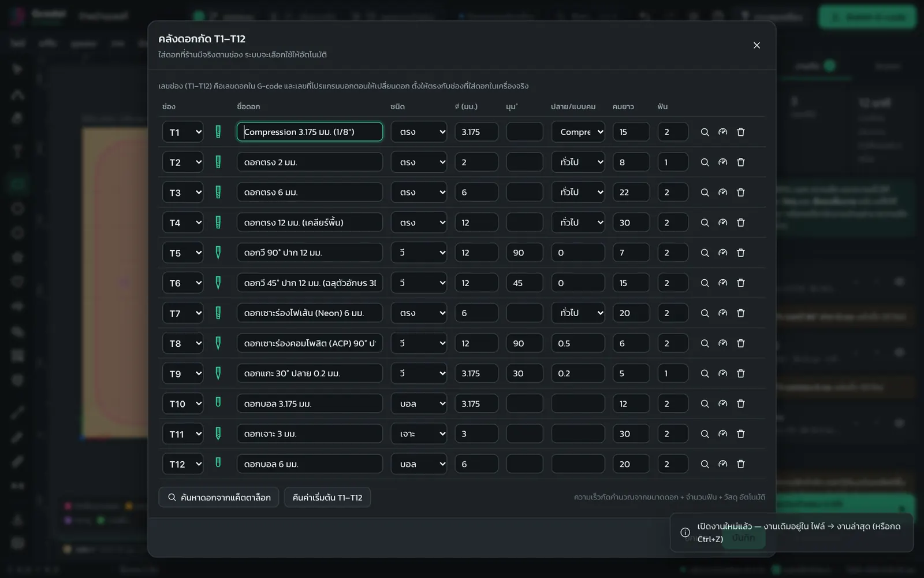This screenshot has width=924, height=578.
Task: Open the T8 slot number dropdown
Action: [182, 343]
